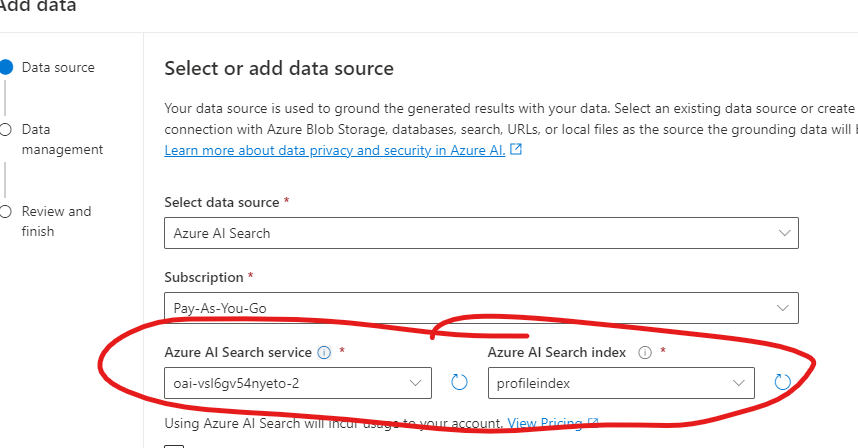Show info for Azure AI Search index
Image resolution: width=858 pixels, height=448 pixels.
pyautogui.click(x=645, y=352)
